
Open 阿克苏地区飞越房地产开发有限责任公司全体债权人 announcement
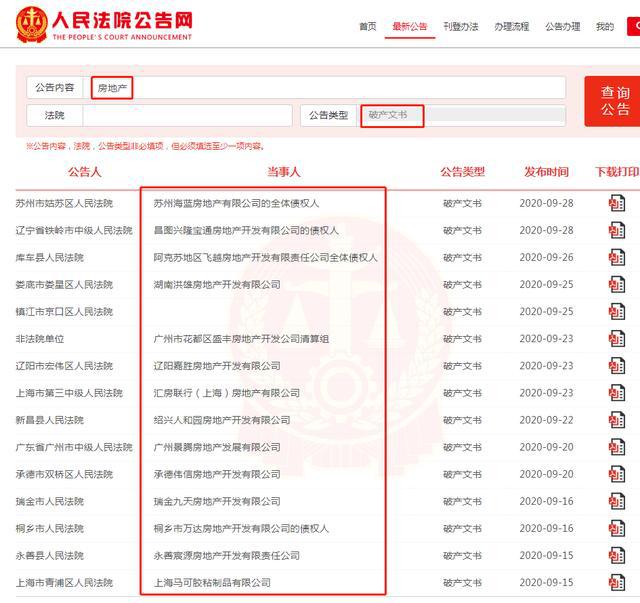click(265, 257)
